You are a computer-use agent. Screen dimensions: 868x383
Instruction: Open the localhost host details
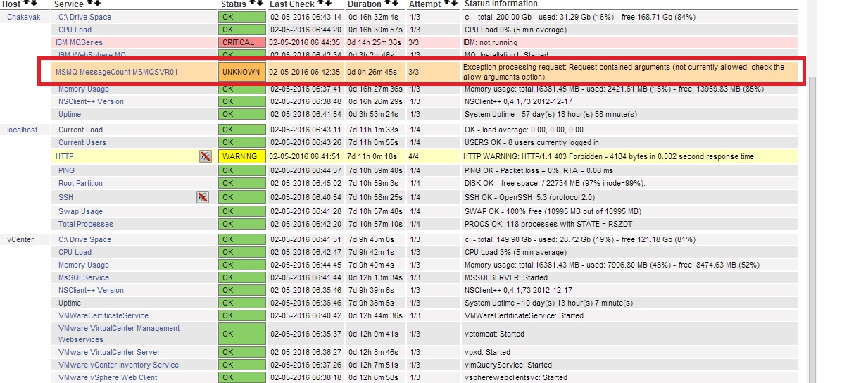click(x=22, y=130)
